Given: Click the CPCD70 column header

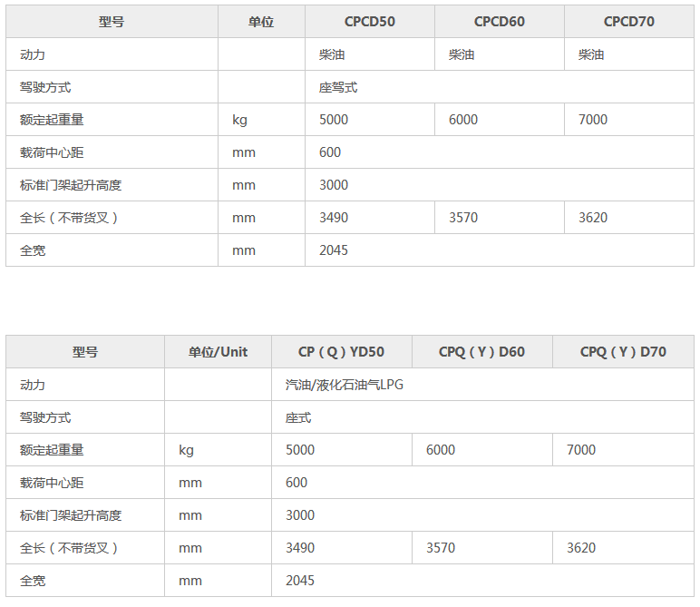Looking at the screenshot, I should pos(628,22).
